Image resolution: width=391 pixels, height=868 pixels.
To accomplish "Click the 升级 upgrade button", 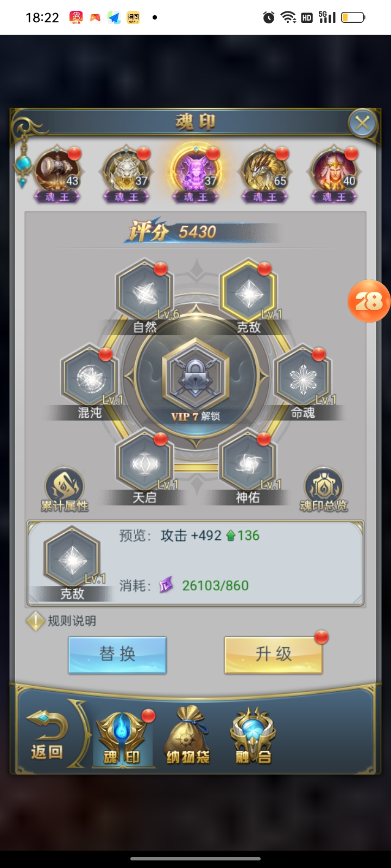I will coord(274,655).
